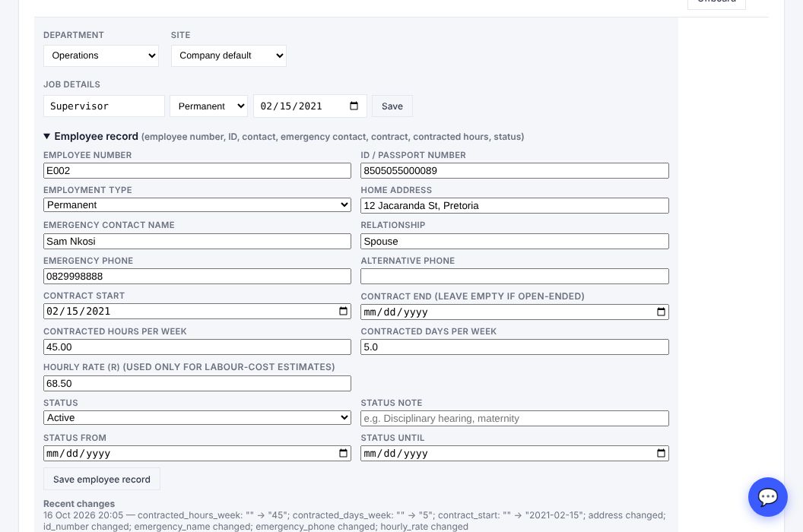
Task: Open the chat support bubble icon
Action: coord(768,497)
